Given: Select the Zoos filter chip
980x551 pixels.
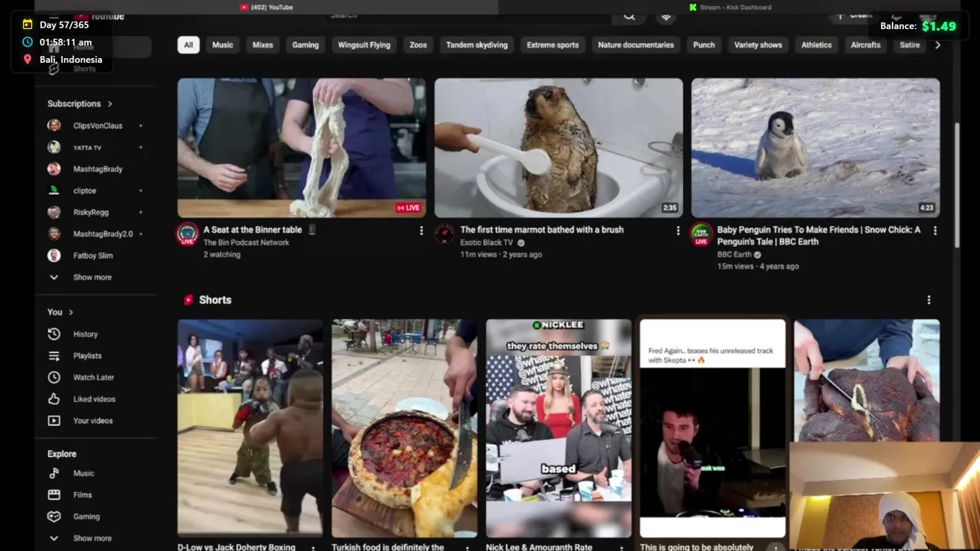Looking at the screenshot, I should (x=418, y=45).
